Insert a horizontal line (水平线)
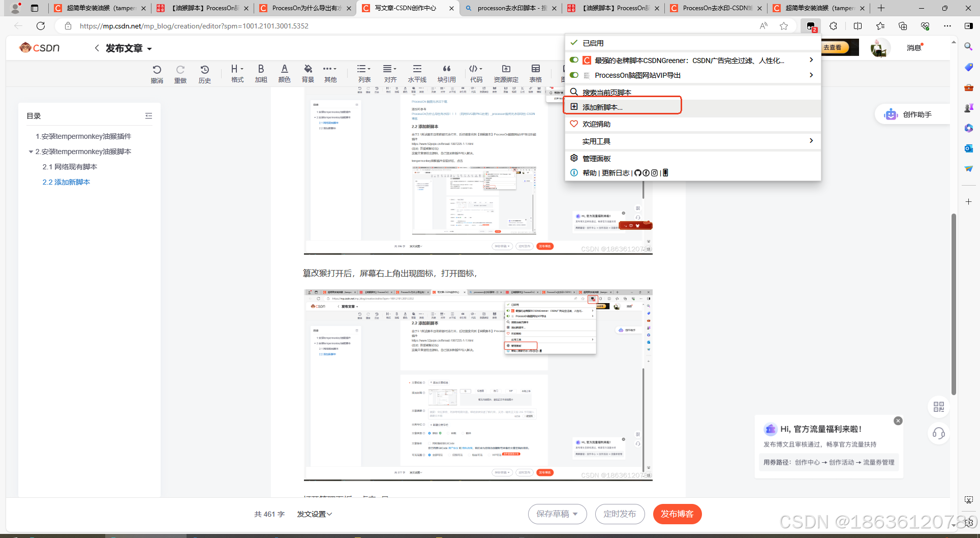980x538 pixels. click(417, 73)
